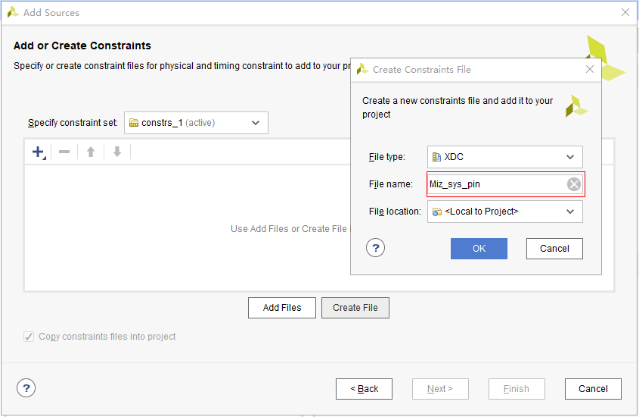Image resolution: width=639 pixels, height=417 pixels.
Task: Toggle Copy constraints files into project
Action: click(28, 336)
